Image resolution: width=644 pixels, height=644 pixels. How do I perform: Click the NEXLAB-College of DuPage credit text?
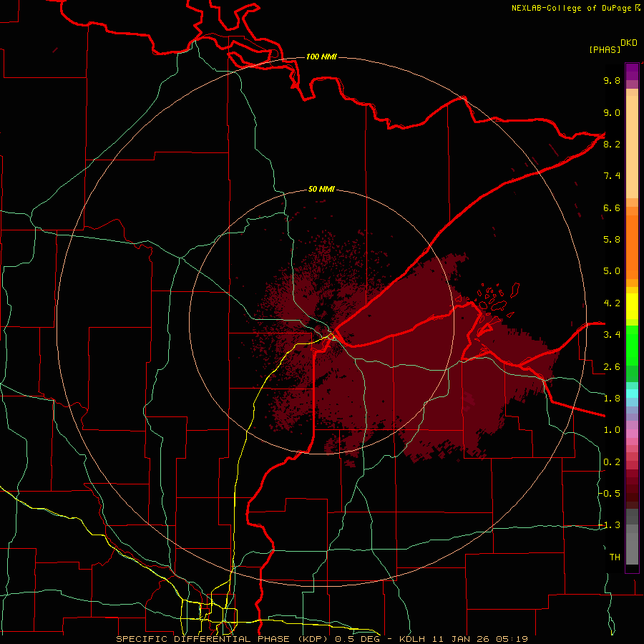571,8
